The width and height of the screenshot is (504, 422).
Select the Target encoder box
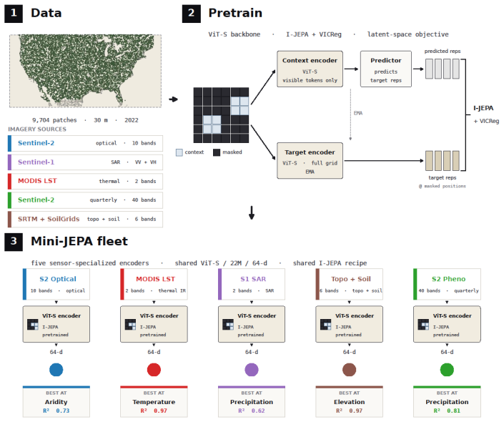point(310,160)
